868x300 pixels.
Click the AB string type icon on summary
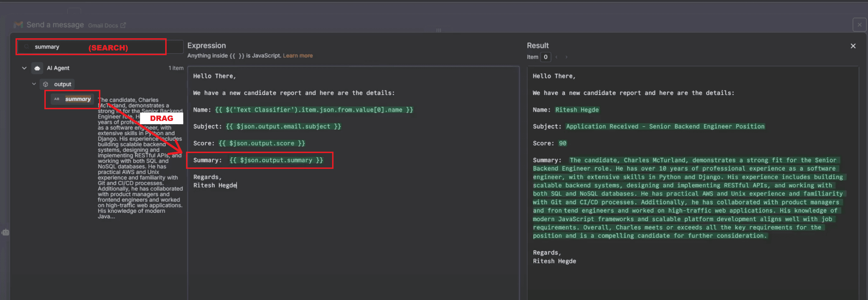[x=57, y=99]
